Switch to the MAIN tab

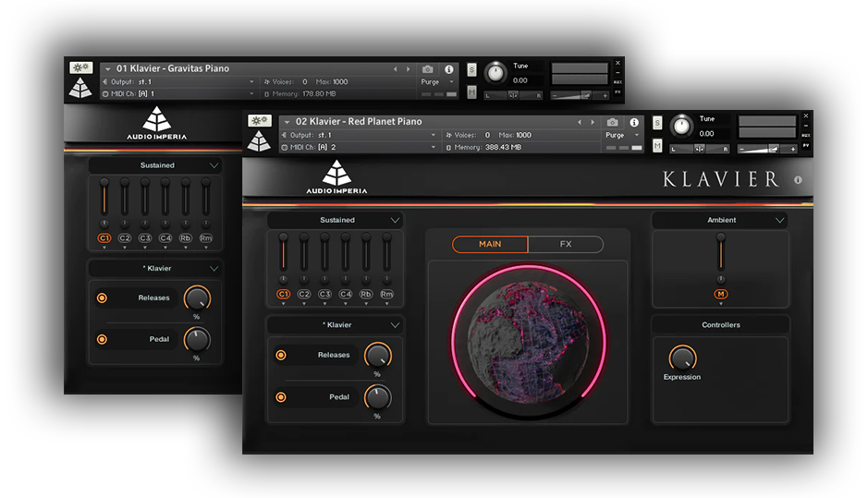tap(490, 244)
